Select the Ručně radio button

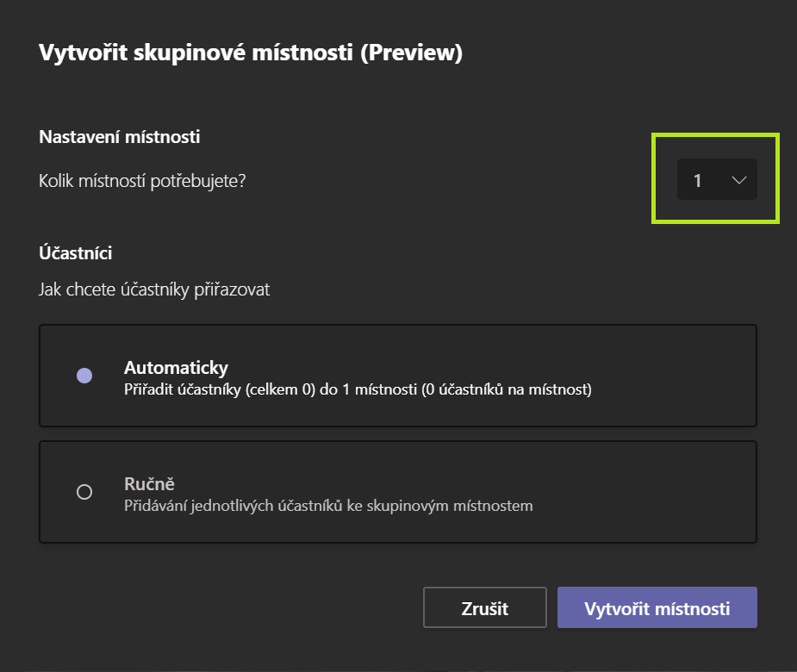point(84,492)
